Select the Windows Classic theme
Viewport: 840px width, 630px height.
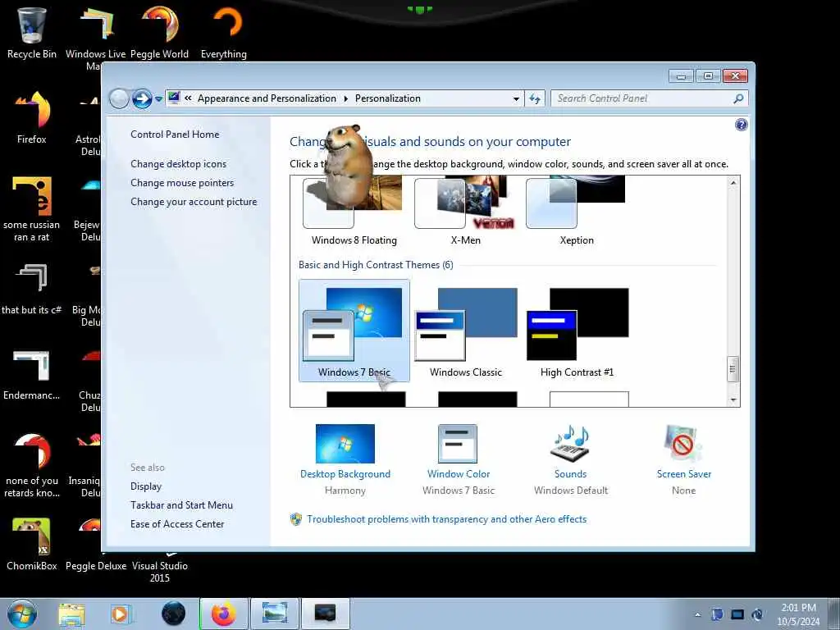click(x=466, y=331)
